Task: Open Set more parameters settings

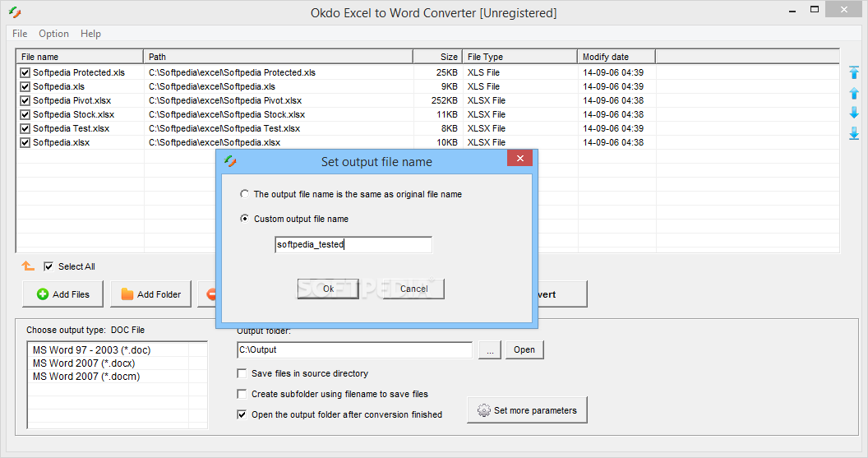Action: [527, 410]
